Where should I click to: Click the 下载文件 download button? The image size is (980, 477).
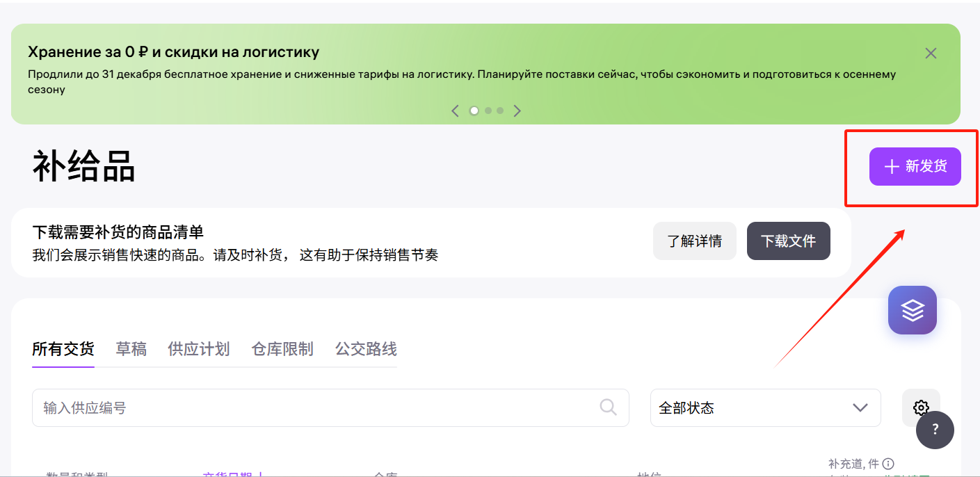point(788,241)
